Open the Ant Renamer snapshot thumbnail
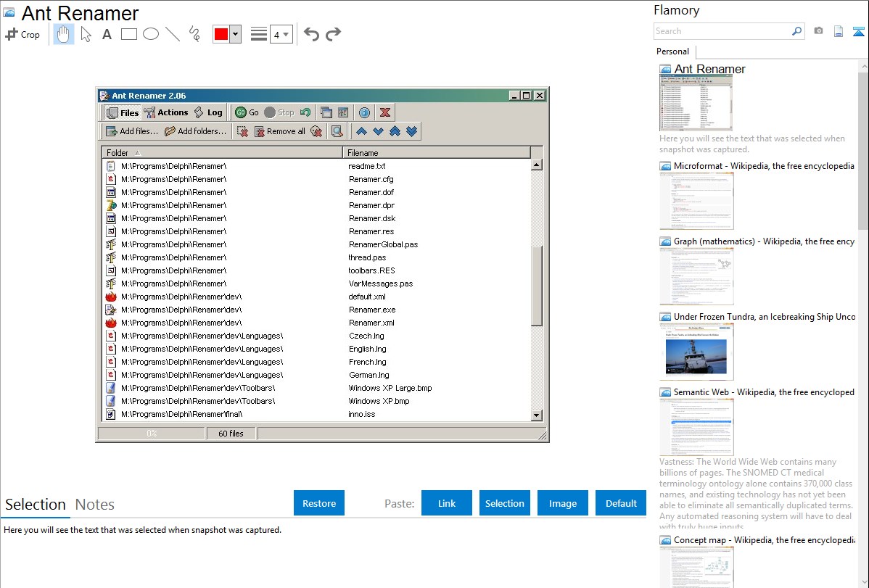869x588 pixels. 696,103
